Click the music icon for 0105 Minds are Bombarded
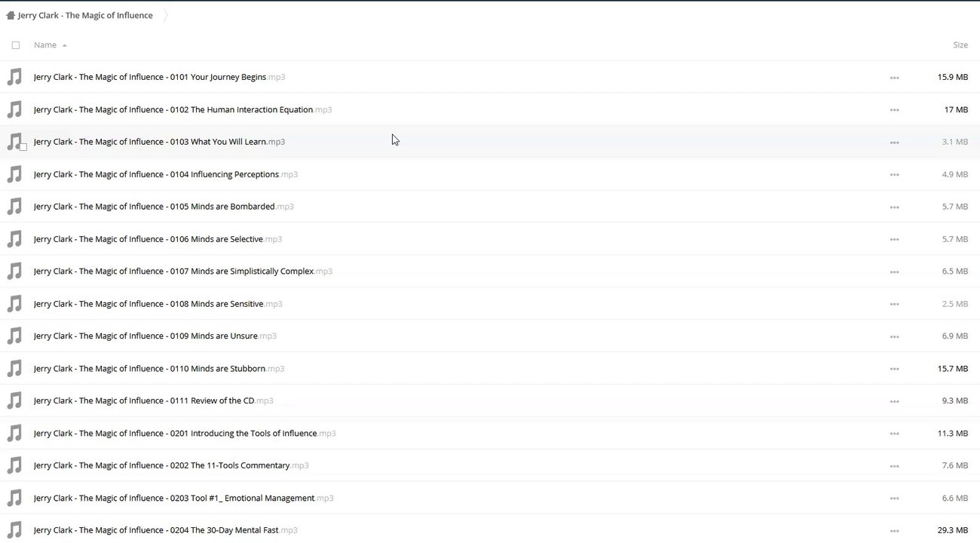Image resolution: width=980 pixels, height=543 pixels. coord(14,207)
